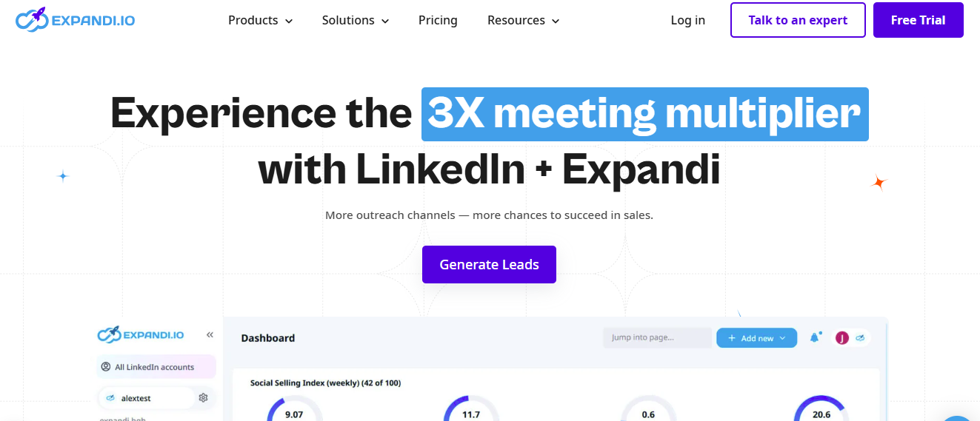
Task: Click the account icon on All LinkedIn accounts
Action: click(106, 367)
